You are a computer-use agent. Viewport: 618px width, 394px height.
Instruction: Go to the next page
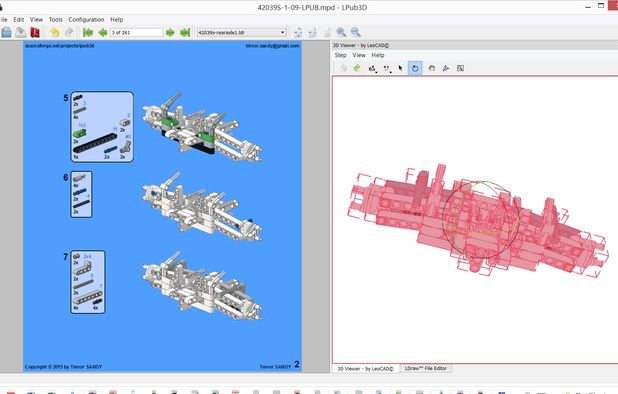[x=170, y=32]
